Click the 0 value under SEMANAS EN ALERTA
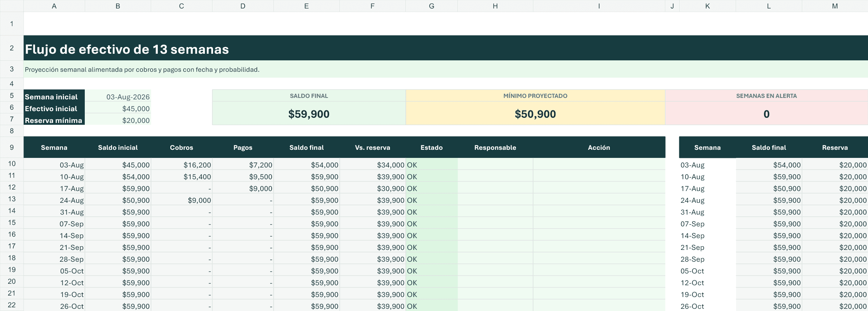 767,114
